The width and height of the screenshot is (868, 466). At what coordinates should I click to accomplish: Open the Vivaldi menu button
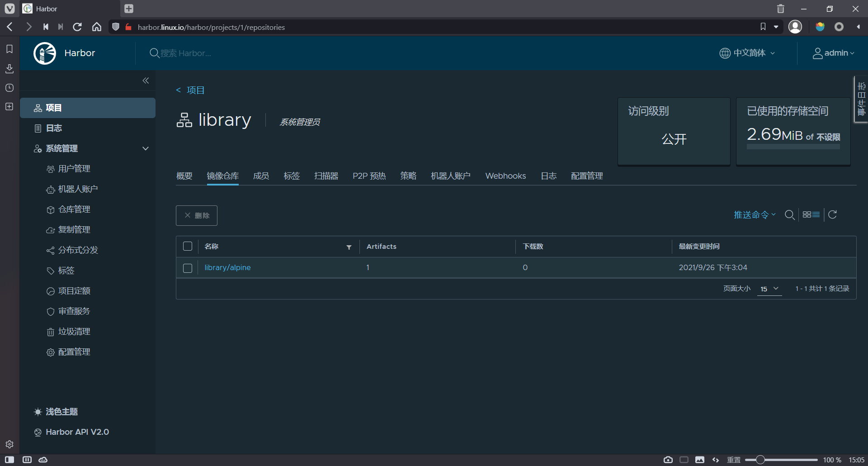coord(9,9)
